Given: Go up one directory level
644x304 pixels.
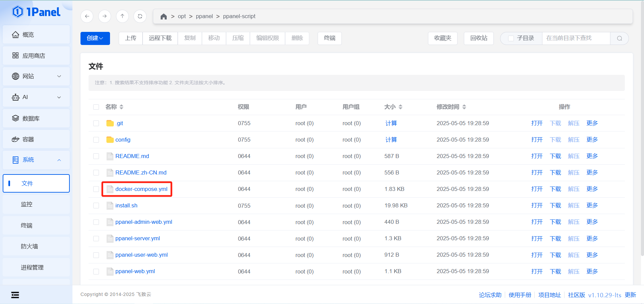Looking at the screenshot, I should click(122, 16).
